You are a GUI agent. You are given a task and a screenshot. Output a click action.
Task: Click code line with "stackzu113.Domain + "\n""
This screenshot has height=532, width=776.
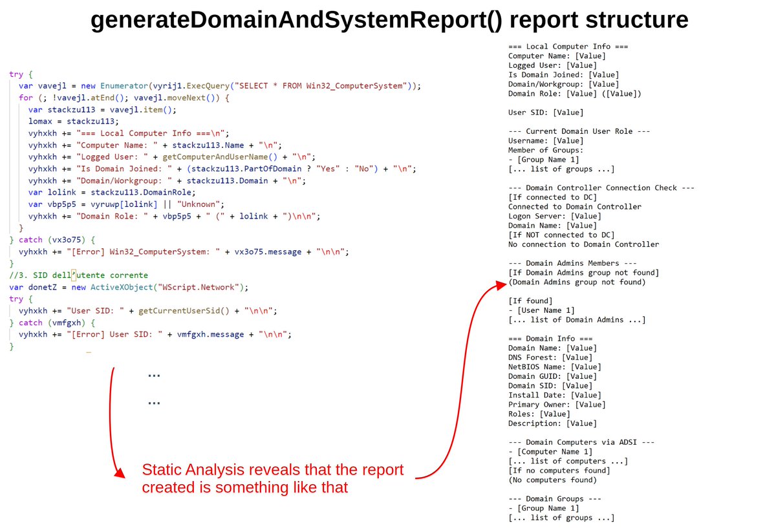click(x=167, y=181)
